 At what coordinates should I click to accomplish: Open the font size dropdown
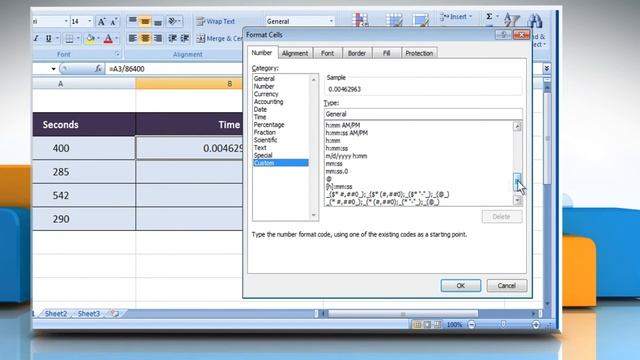tap(90, 21)
